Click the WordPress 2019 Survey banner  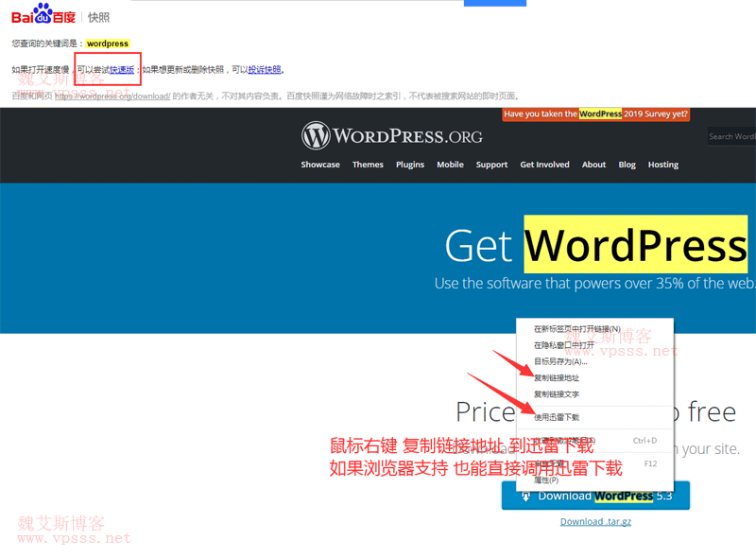pyautogui.click(x=595, y=113)
